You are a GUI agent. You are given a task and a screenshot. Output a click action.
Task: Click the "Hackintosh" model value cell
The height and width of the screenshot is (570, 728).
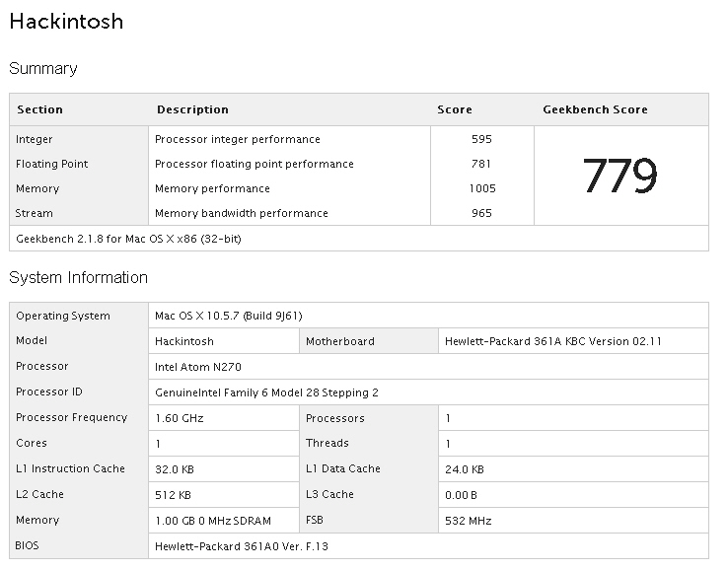tap(224, 341)
